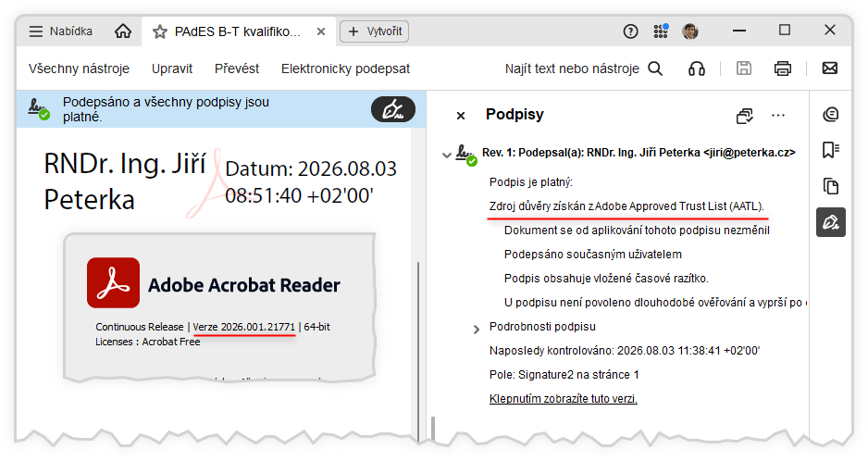868x461 pixels.
Task: Open Všechny nástroje menu
Action: pyautogui.click(x=80, y=69)
